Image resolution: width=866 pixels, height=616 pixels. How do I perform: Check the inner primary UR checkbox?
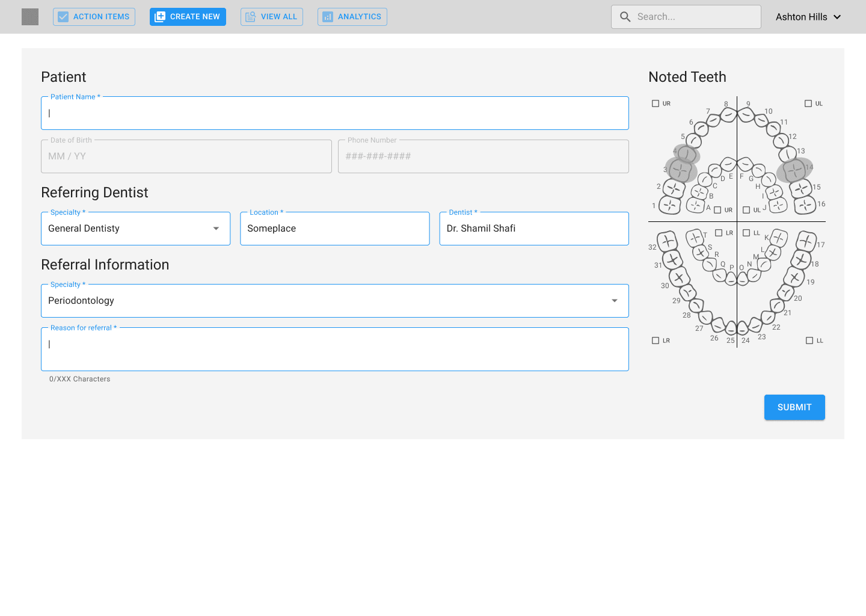click(717, 210)
